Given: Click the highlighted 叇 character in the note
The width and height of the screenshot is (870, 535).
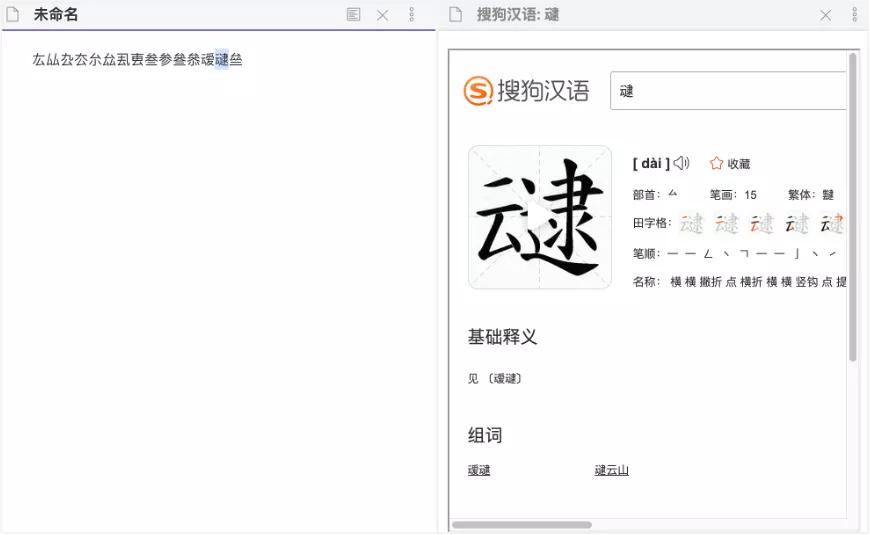Looking at the screenshot, I should [221, 59].
